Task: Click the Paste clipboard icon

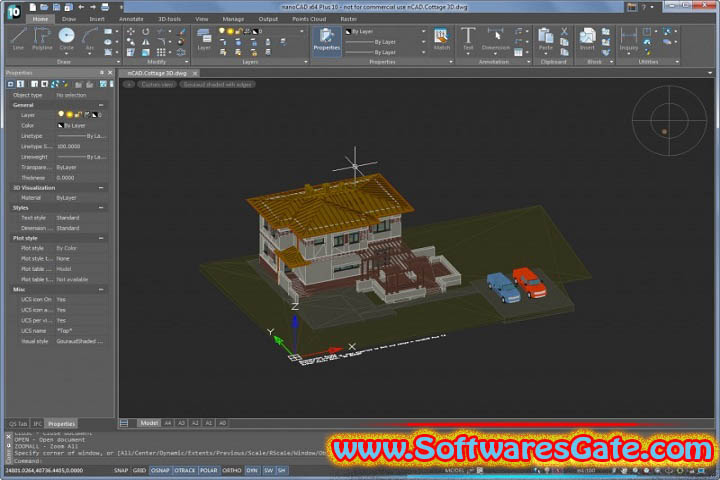Action: point(546,39)
